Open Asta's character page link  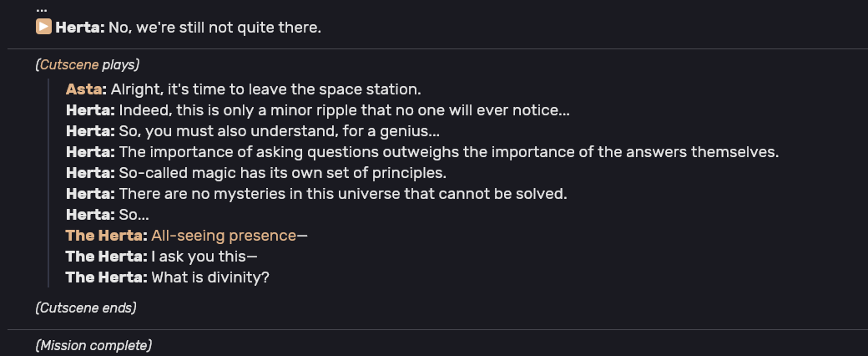[84, 89]
